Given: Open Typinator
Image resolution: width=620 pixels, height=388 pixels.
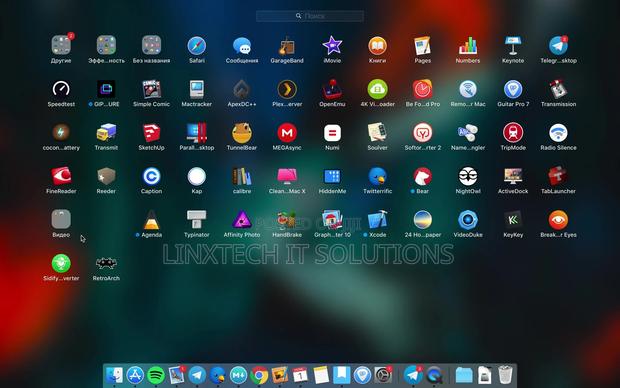Looking at the screenshot, I should point(197,220).
